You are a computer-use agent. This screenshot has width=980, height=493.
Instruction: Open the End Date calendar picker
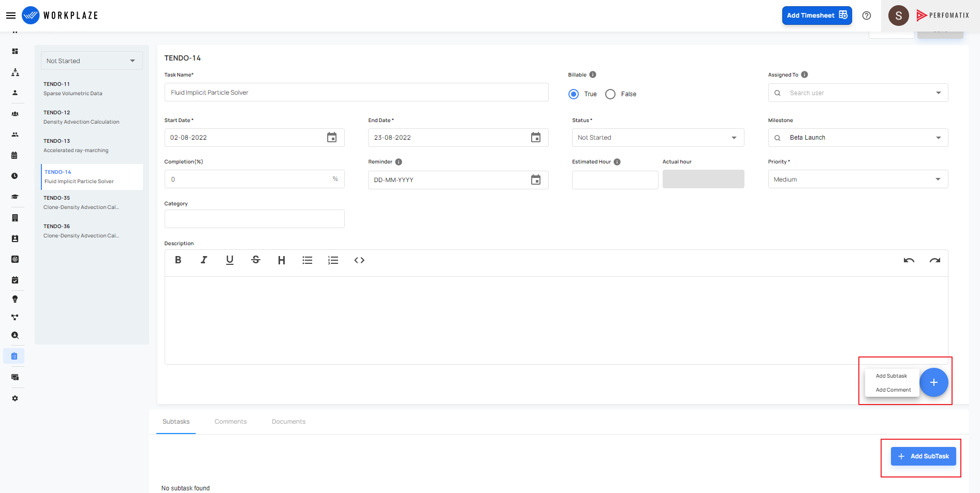pyautogui.click(x=536, y=137)
